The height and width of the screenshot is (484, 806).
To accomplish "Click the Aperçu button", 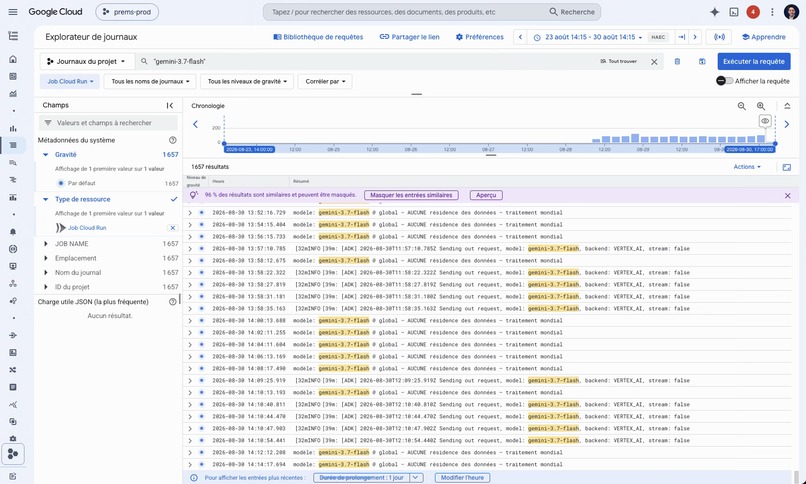I will tap(486, 195).
